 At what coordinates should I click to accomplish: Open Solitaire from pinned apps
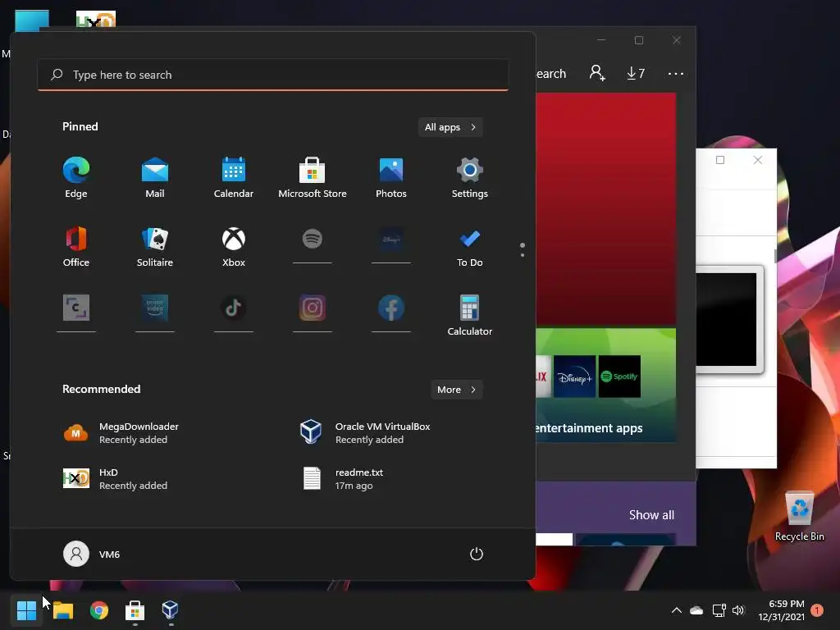[x=155, y=246]
